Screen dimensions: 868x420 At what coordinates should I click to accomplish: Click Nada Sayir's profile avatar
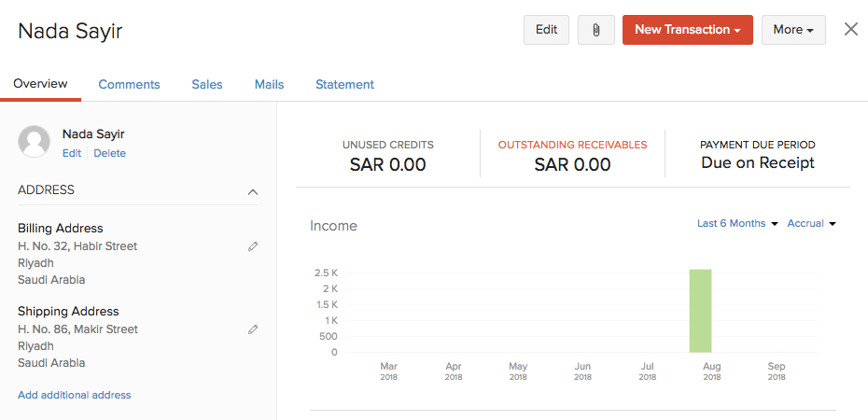pos(35,142)
